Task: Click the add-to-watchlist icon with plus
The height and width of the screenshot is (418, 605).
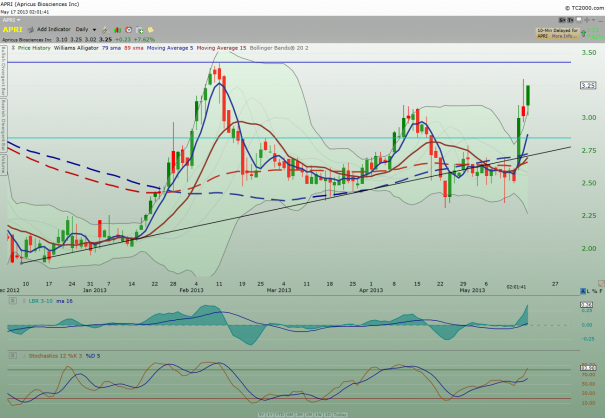Action: coord(140,30)
